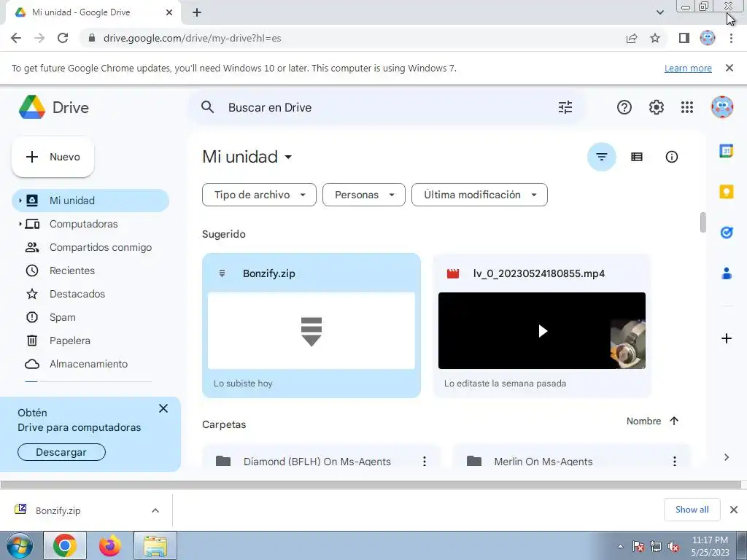Click the address bar URL
Image resolution: width=747 pixels, height=560 pixels.
pyautogui.click(x=192, y=38)
